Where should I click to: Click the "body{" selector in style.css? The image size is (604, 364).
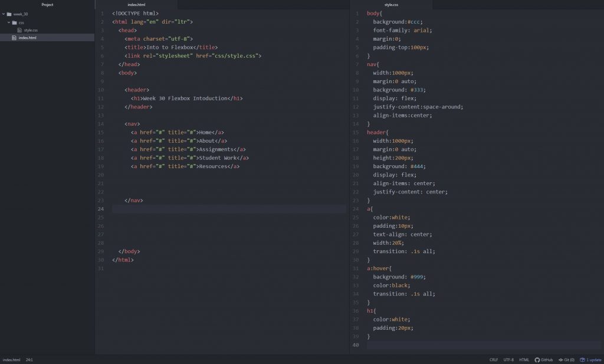click(x=375, y=14)
